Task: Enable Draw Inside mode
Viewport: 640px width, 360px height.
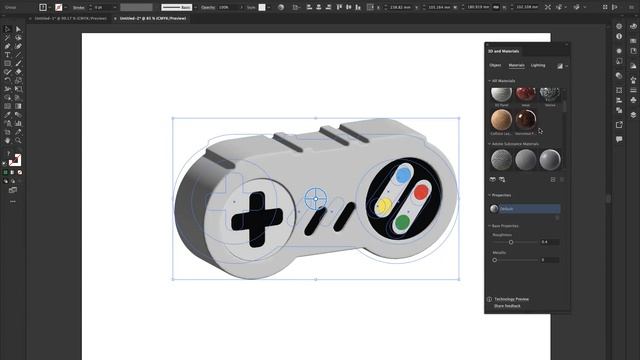Action: [x=20, y=181]
